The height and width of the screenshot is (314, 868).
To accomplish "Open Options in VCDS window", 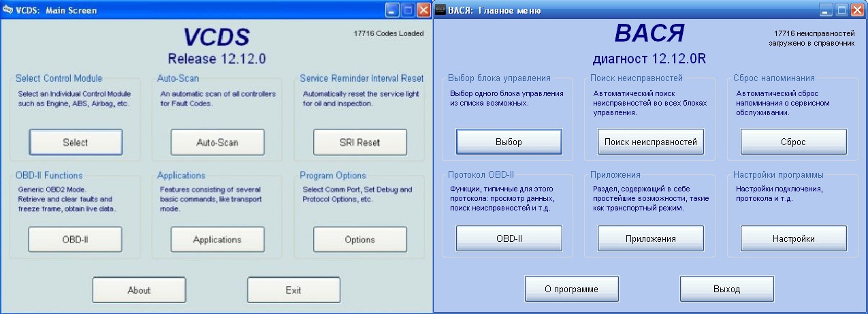I will 359,239.
